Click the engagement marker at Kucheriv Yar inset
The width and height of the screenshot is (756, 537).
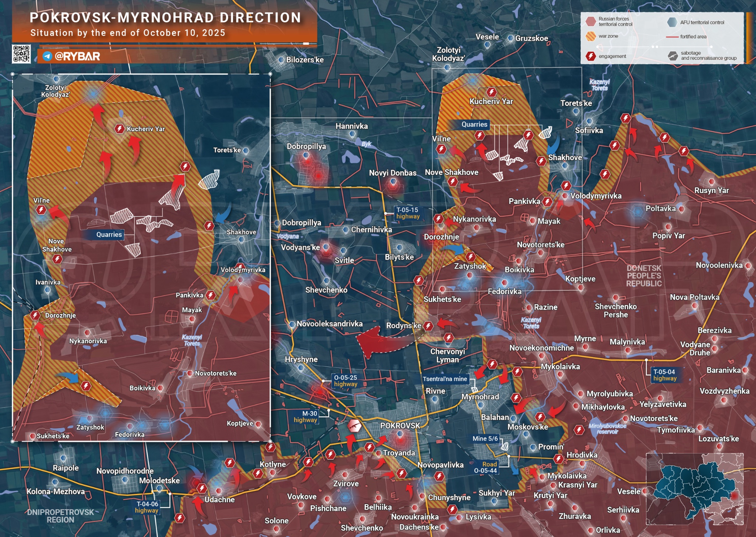point(119,128)
